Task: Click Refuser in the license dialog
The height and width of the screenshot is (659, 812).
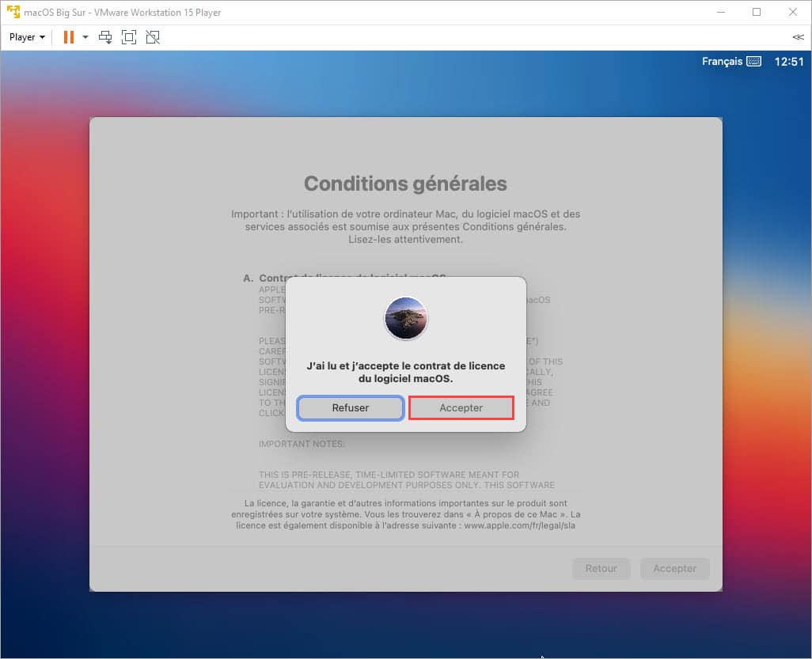Action: pos(351,408)
